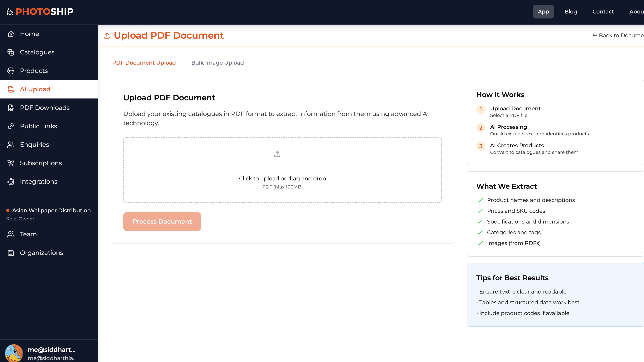Open the Enquiries sidebar icon
This screenshot has width=644, height=362.
pyautogui.click(x=11, y=144)
